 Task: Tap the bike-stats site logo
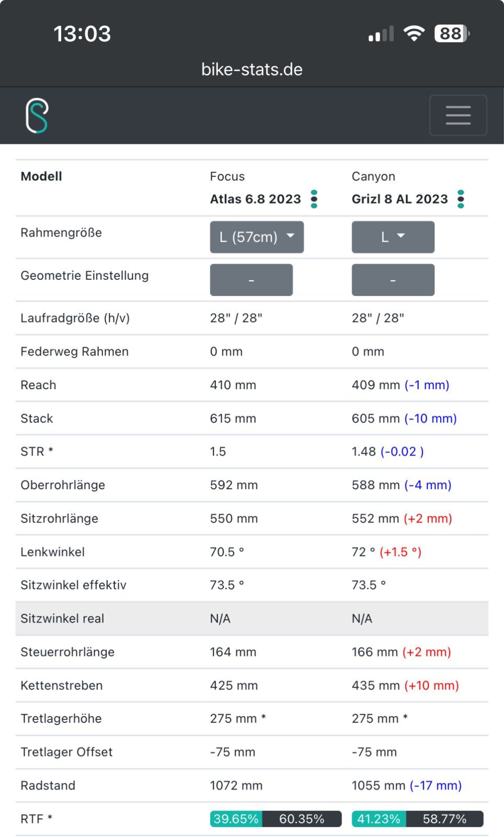[x=37, y=116]
